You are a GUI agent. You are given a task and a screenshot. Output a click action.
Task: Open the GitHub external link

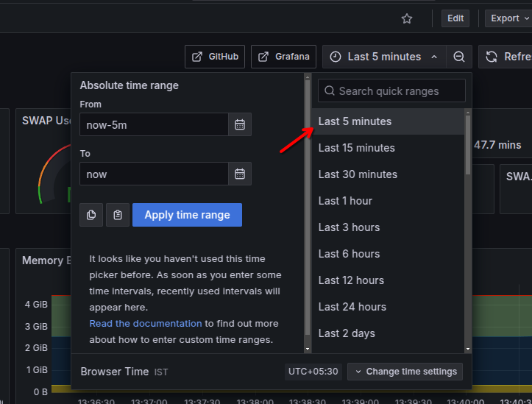pos(215,57)
